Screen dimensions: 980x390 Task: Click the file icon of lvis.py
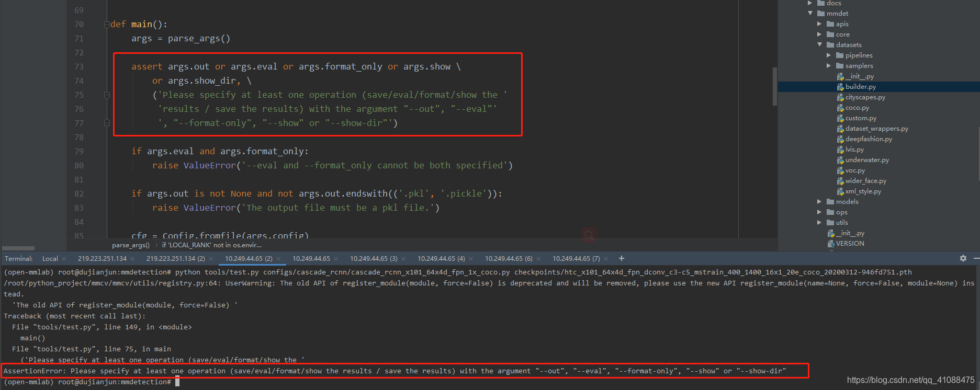pos(840,150)
